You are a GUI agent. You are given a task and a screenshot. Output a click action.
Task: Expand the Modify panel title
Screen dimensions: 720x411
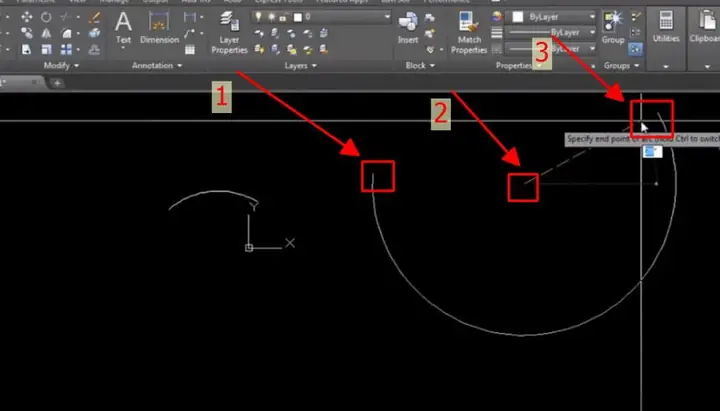(x=61, y=66)
